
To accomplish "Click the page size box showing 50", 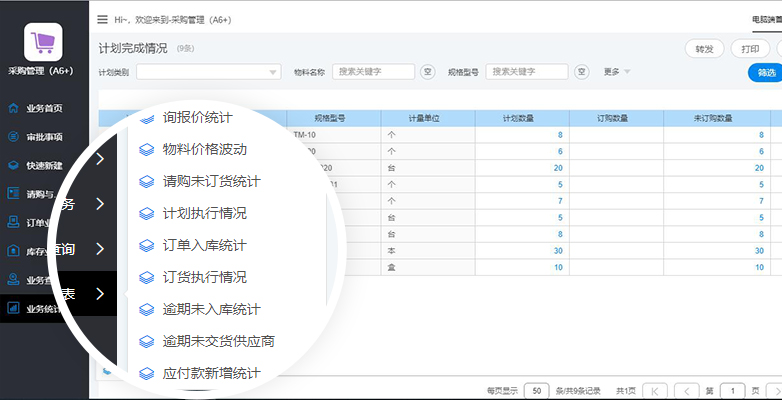I will point(537,390).
